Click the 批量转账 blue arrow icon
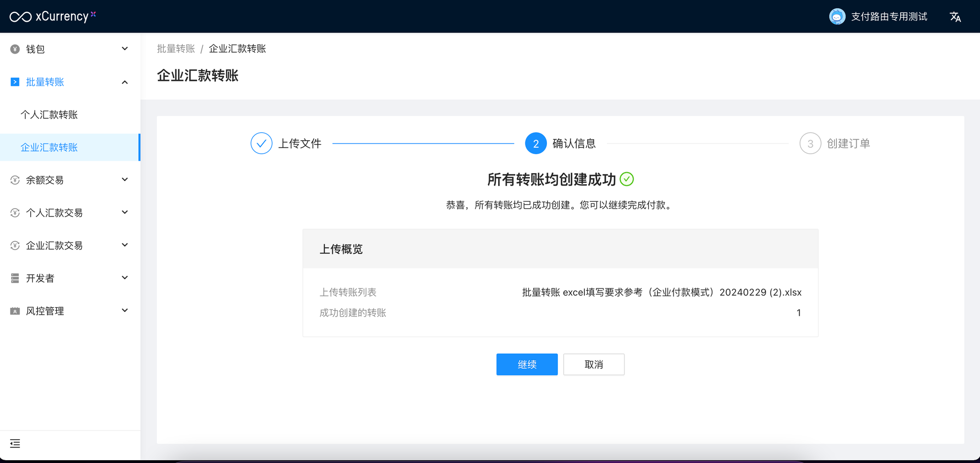Screen dimensions: 980x463 [x=15, y=82]
